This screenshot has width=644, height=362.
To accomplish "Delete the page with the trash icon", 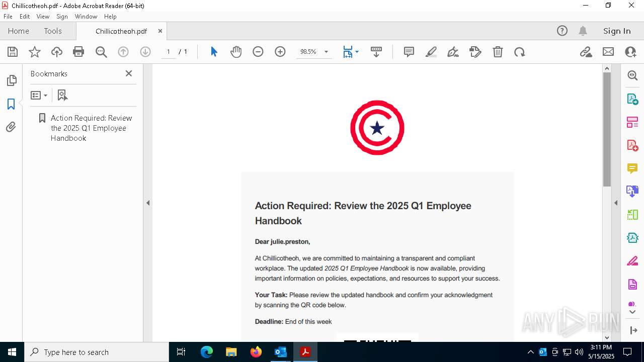I will [498, 52].
